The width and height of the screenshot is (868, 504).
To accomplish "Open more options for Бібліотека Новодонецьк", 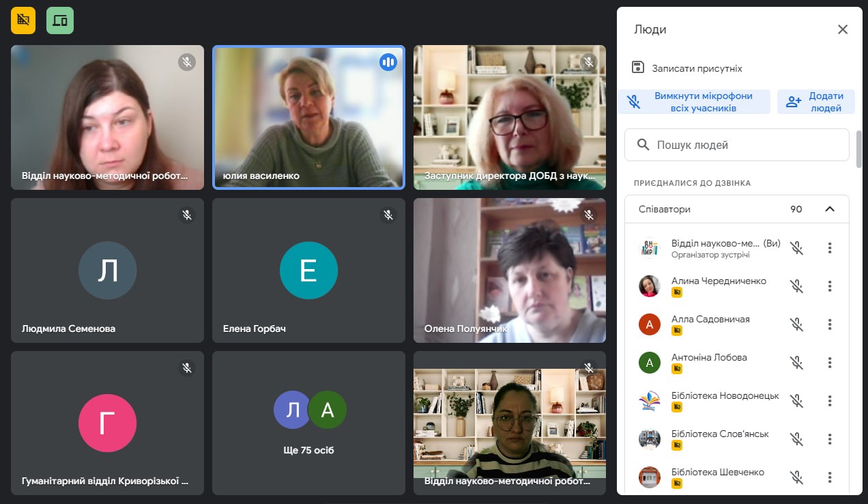I will (x=830, y=401).
